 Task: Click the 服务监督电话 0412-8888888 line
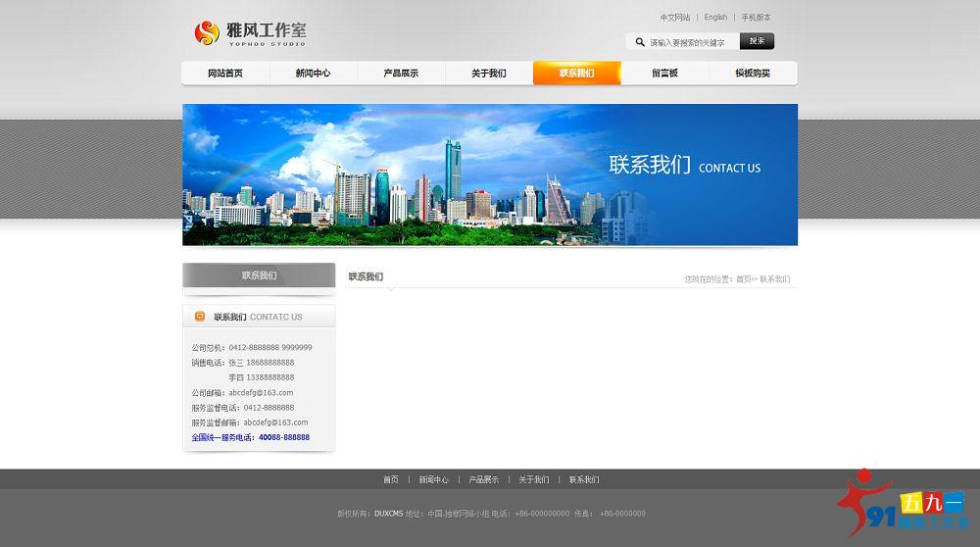click(x=242, y=408)
